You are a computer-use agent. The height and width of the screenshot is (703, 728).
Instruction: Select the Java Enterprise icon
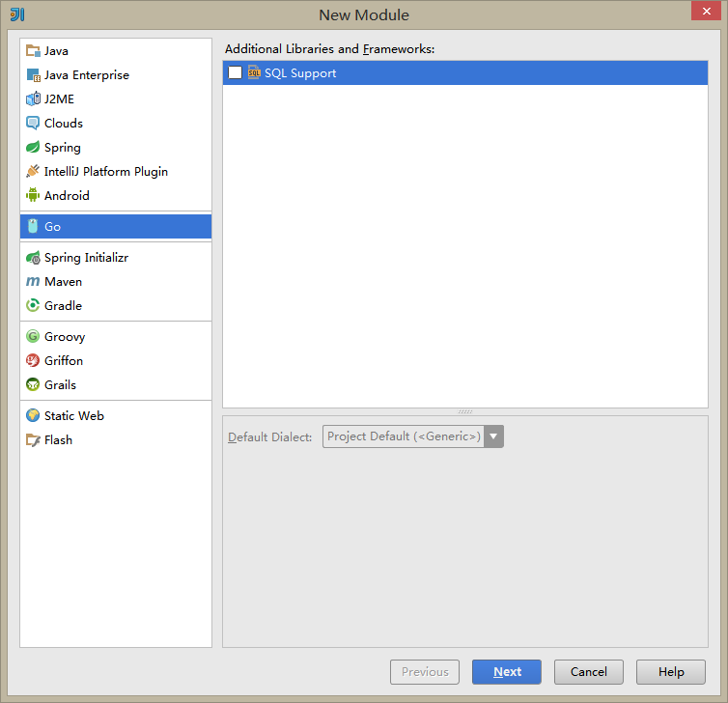pos(33,74)
